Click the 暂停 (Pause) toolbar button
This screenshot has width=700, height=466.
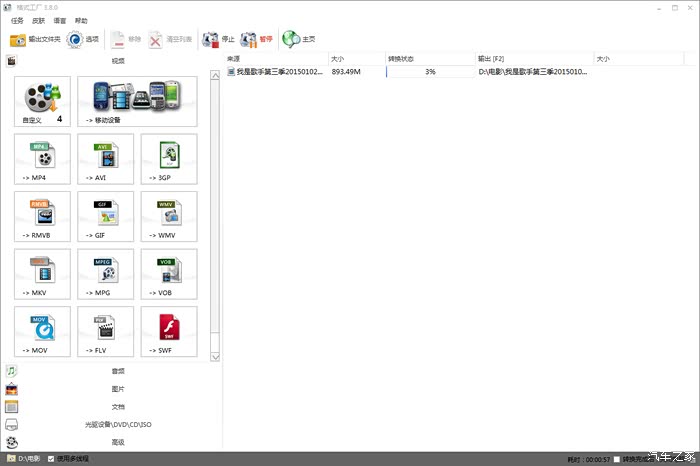pyautogui.click(x=256, y=40)
